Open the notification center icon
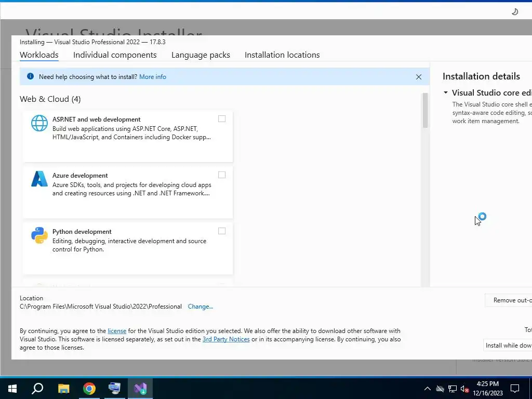This screenshot has width=532, height=399. tap(515, 389)
